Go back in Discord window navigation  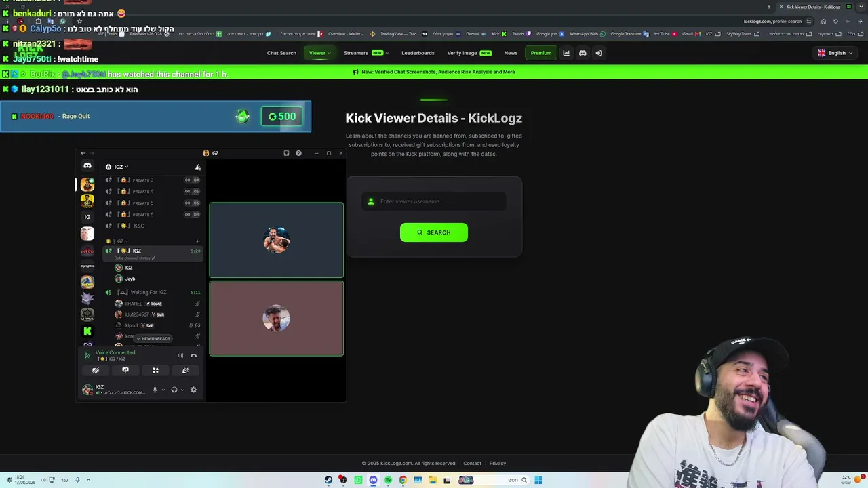click(83, 153)
